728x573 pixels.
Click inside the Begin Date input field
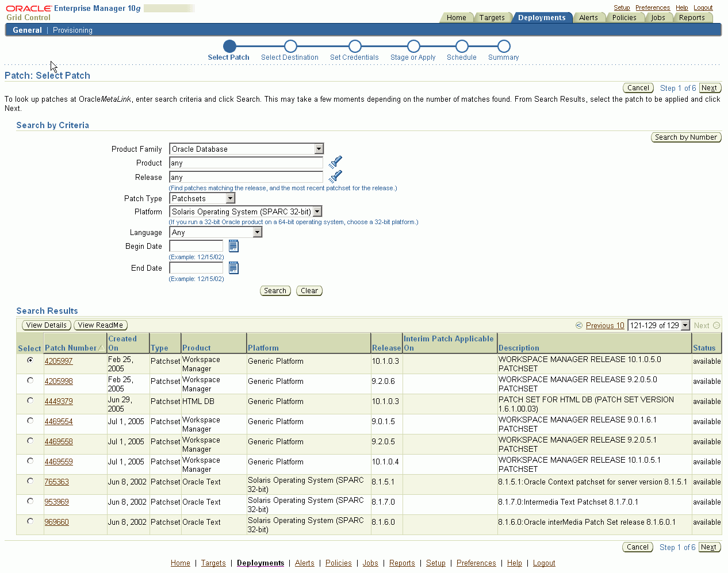click(196, 246)
